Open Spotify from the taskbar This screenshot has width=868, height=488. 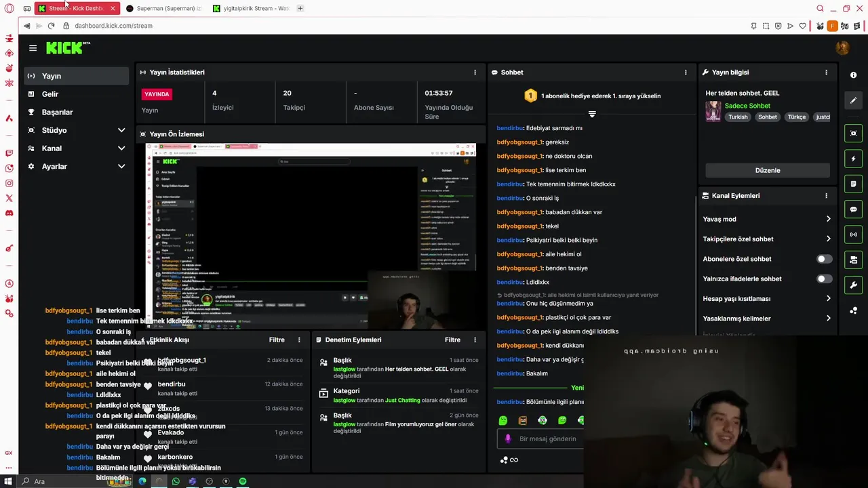(x=243, y=481)
